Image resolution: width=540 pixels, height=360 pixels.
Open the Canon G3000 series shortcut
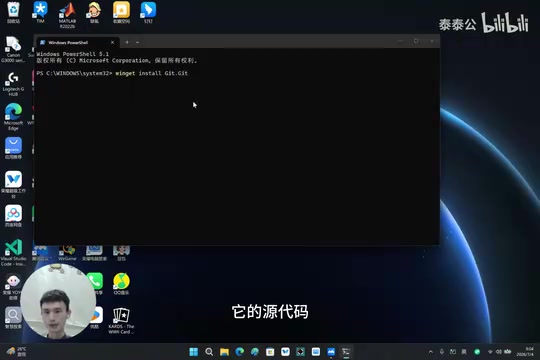(13, 49)
